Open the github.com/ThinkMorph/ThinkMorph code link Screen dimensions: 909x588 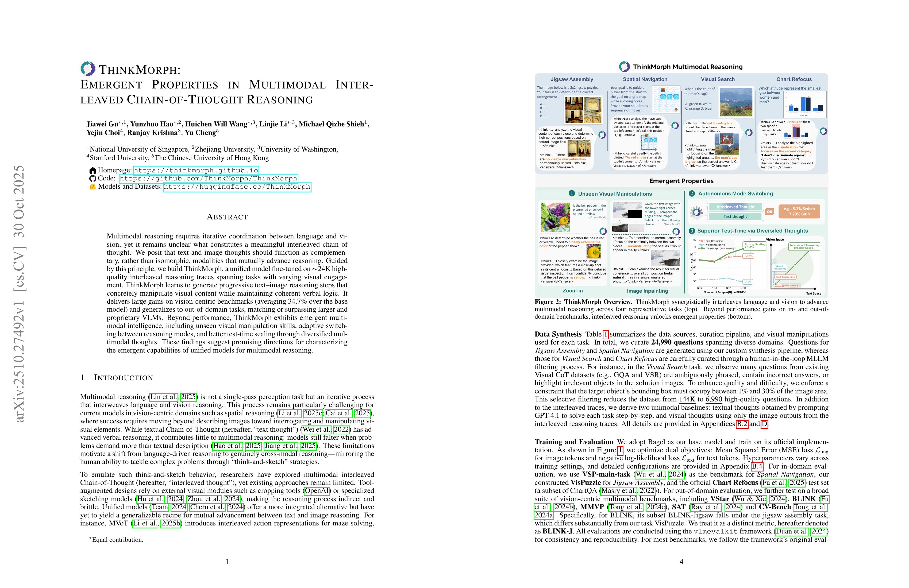pos(208,178)
